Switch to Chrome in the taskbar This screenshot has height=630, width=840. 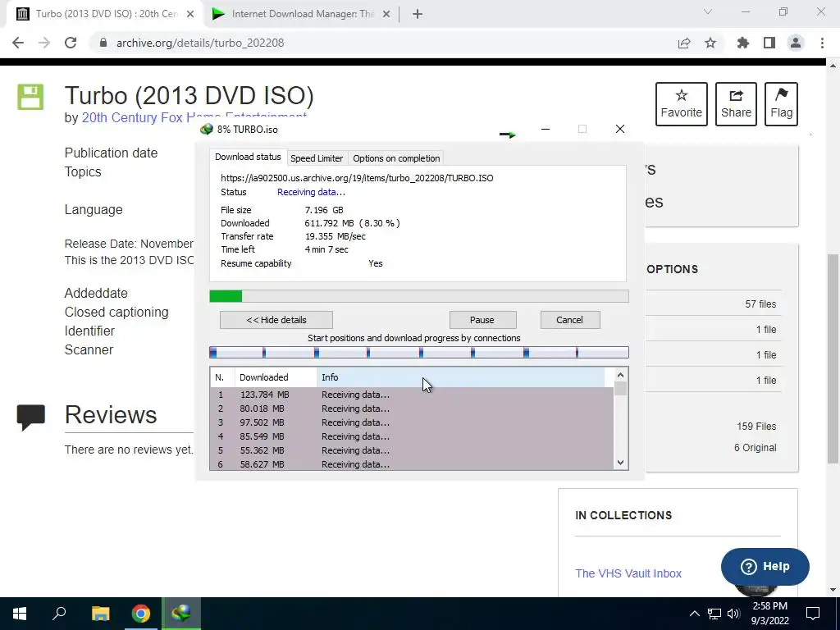click(x=141, y=614)
